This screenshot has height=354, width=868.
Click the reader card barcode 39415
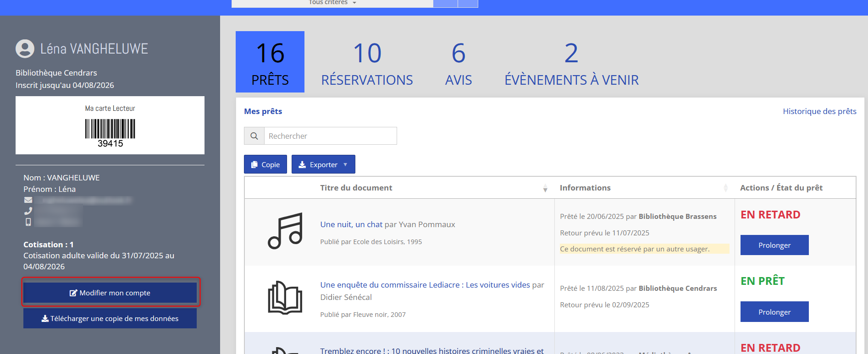[110, 133]
